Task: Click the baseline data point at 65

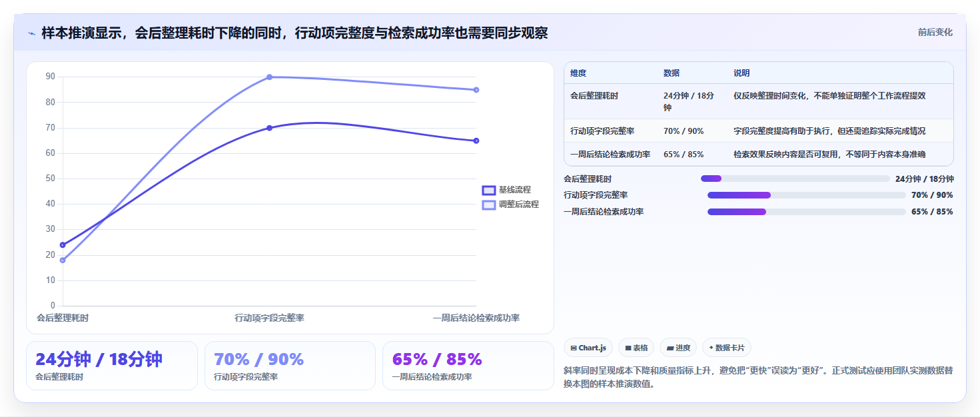Action: click(476, 141)
